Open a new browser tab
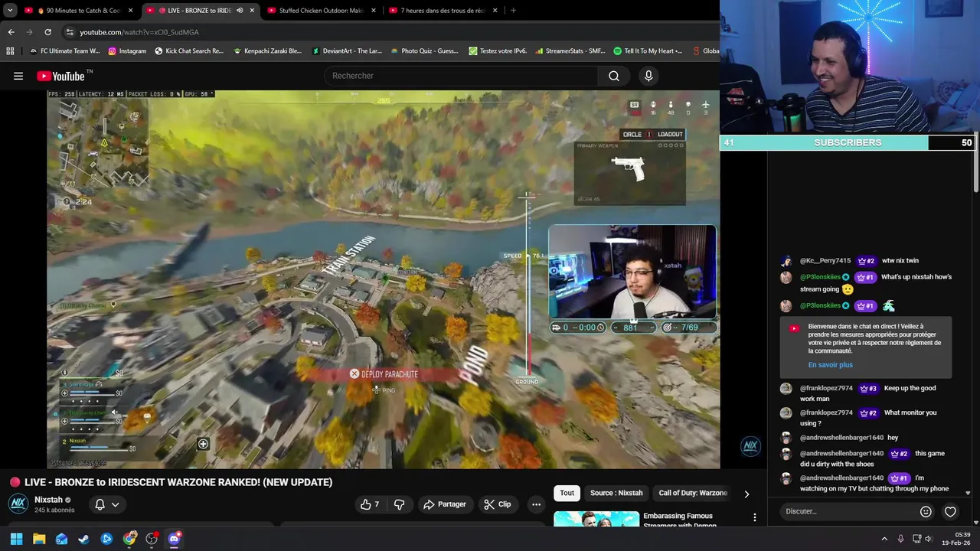 pyautogui.click(x=513, y=11)
